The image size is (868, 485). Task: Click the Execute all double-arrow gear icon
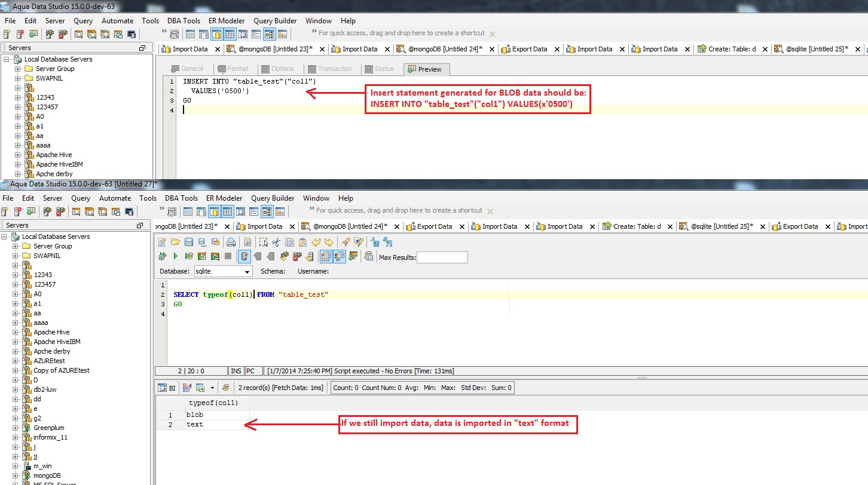click(162, 256)
